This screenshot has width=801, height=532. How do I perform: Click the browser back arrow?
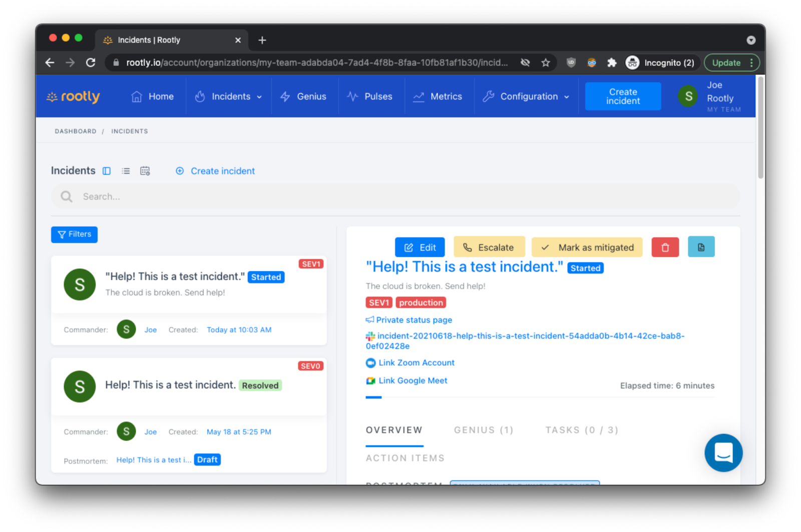(50, 63)
